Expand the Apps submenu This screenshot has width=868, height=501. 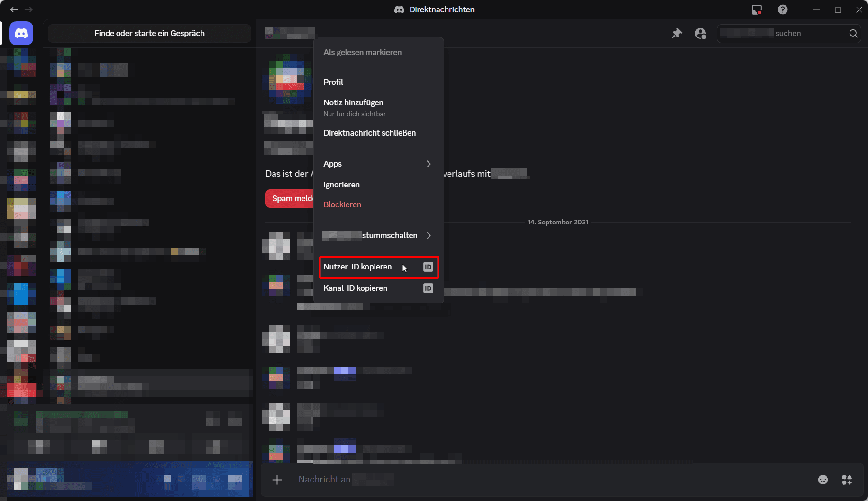point(378,164)
